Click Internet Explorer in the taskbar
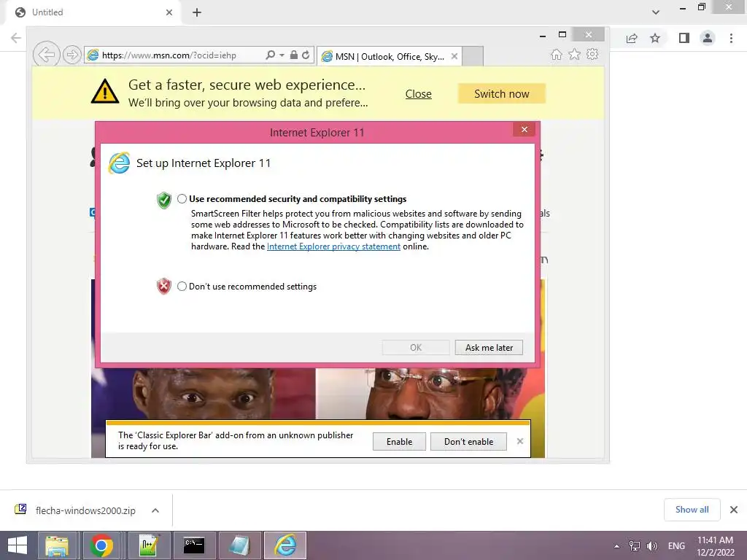 [285, 545]
